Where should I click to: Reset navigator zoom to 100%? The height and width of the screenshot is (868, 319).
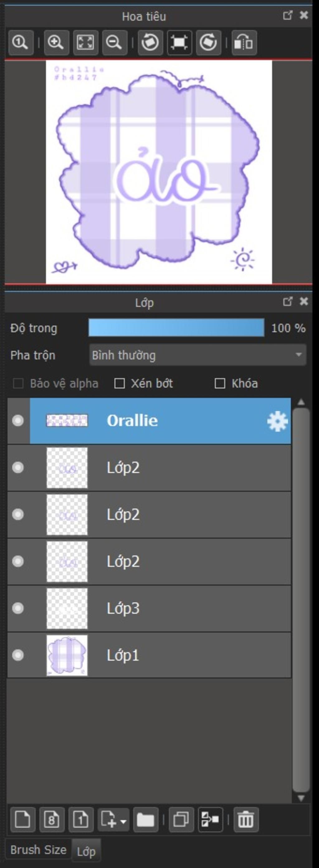point(21,42)
